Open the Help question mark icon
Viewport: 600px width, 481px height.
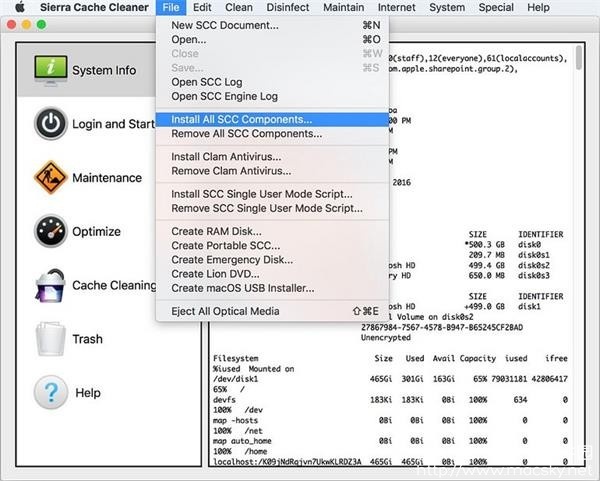coord(51,393)
